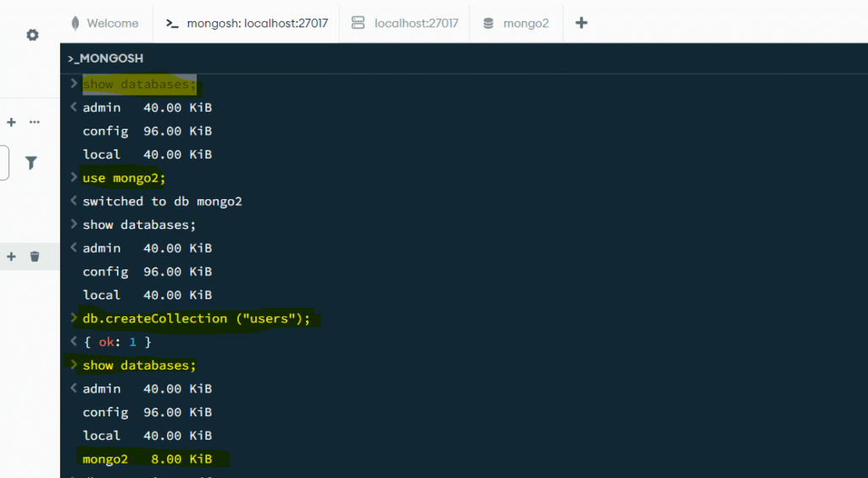Click the db.createCollection ("users"); command
868x478 pixels.
pos(197,319)
